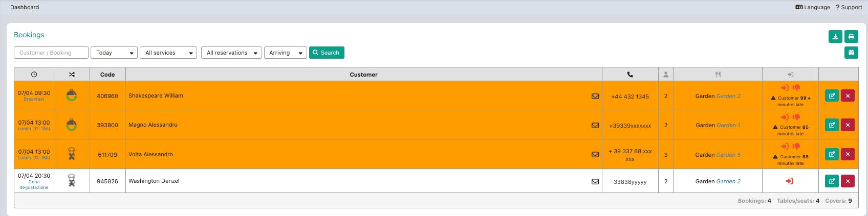Cancel the Magno Alessandro booking
The image size is (868, 216).
848,125
